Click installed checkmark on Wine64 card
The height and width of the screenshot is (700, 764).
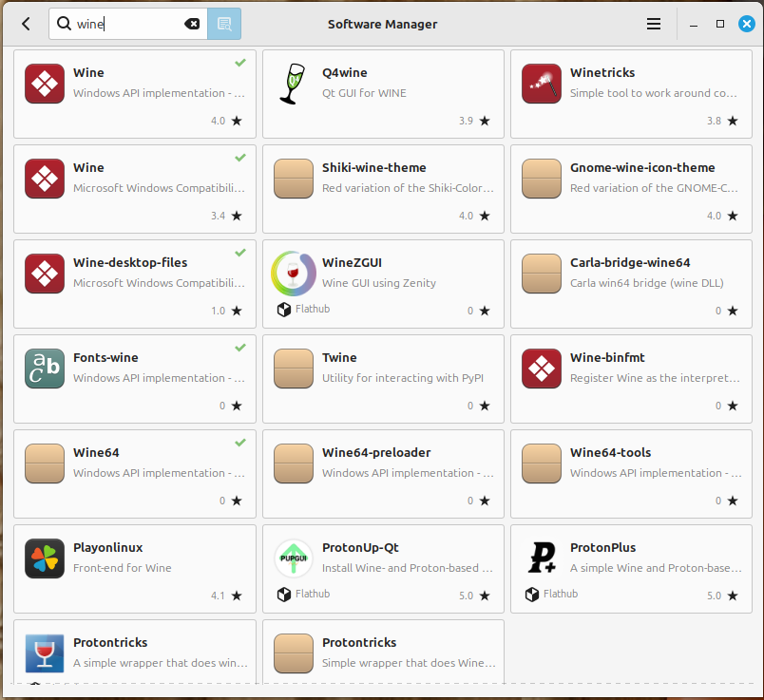pos(240,443)
